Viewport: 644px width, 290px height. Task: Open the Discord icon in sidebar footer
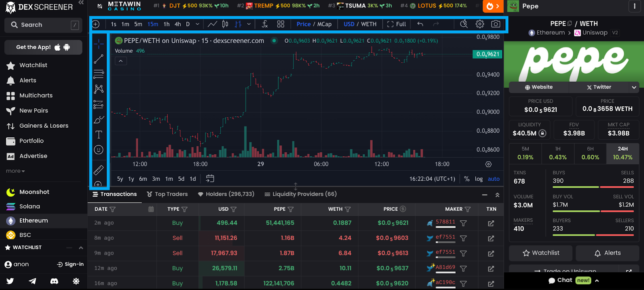click(x=54, y=281)
